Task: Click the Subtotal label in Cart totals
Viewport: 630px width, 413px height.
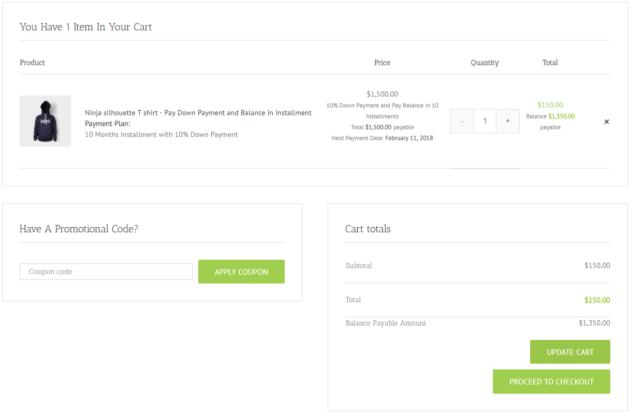Action: [x=359, y=266]
